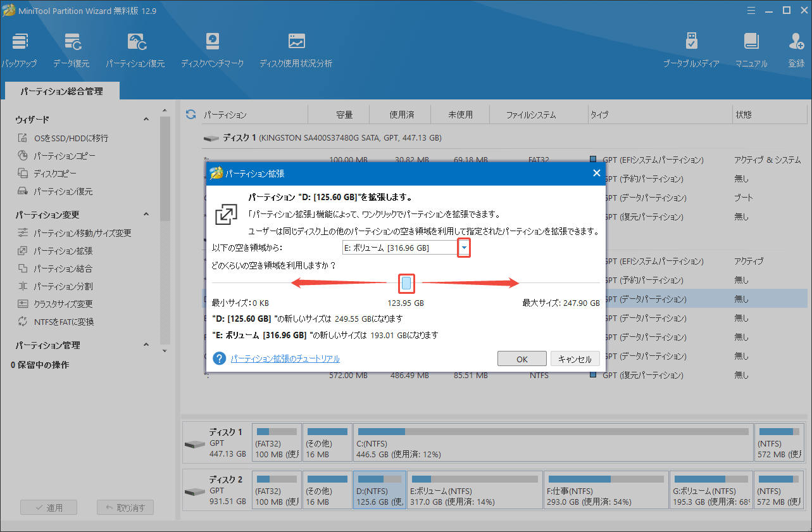
Task: Click the ディスク 1 header row in the list
Action: (x=504, y=137)
